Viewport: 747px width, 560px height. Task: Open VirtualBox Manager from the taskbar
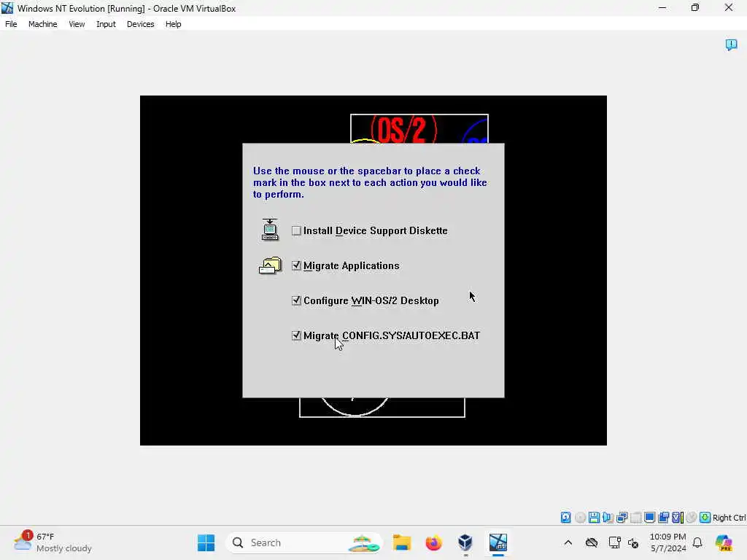click(465, 542)
